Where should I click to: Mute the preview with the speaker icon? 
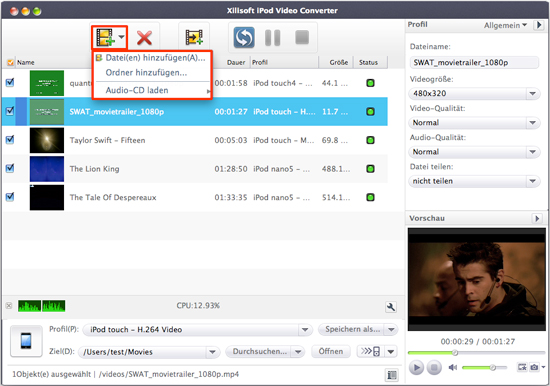(x=453, y=367)
